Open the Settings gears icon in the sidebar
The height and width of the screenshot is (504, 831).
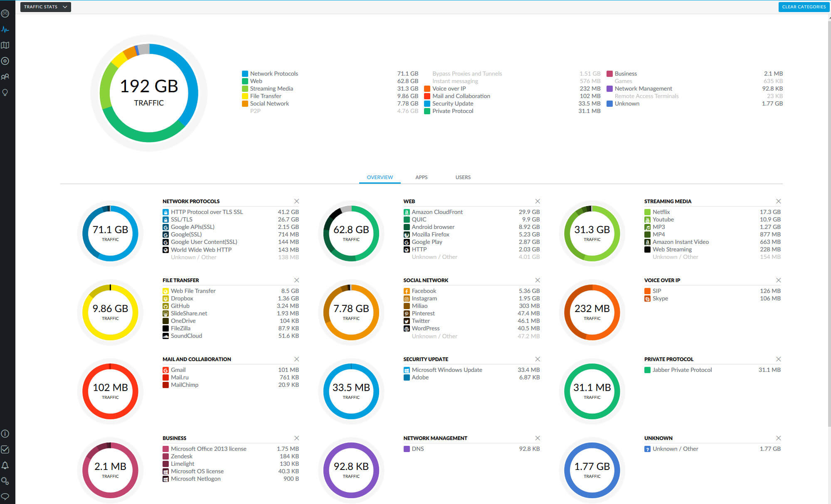click(x=5, y=481)
